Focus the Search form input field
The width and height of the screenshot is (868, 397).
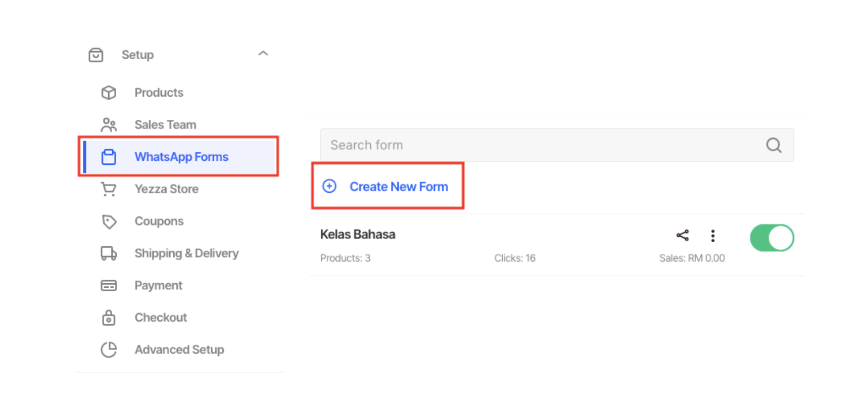pos(541,146)
